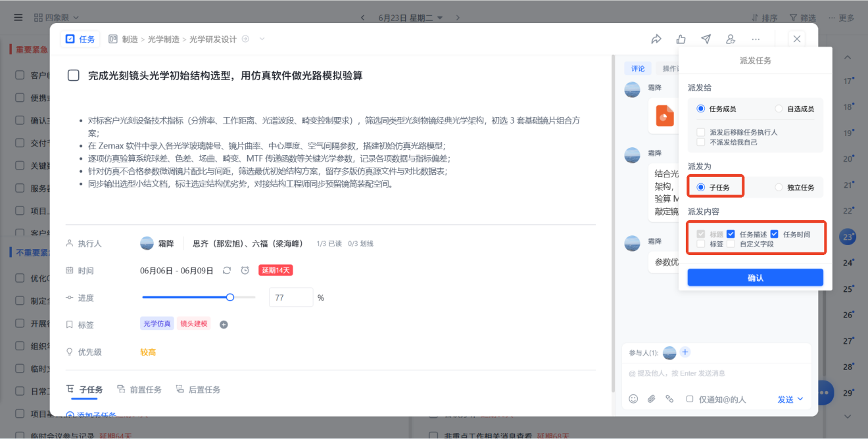The image size is (868, 439).
Task: Open the date range 06月06日 - 06月09日
Action: [x=177, y=271]
